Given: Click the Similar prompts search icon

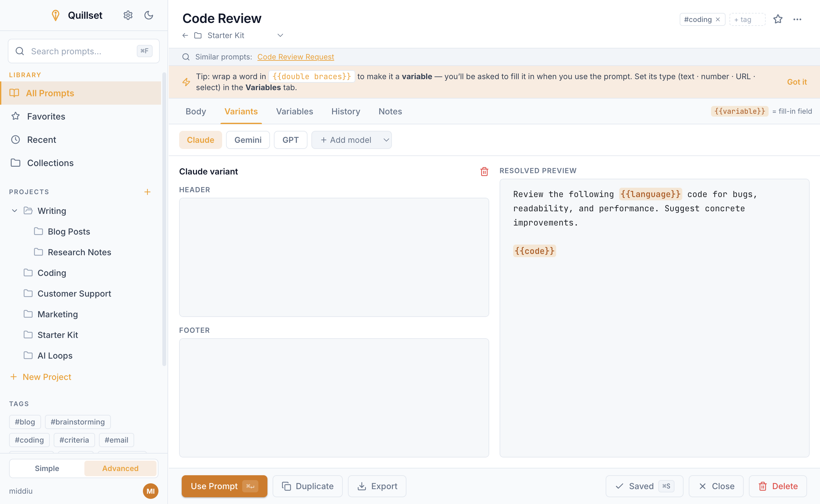Looking at the screenshot, I should 186,57.
